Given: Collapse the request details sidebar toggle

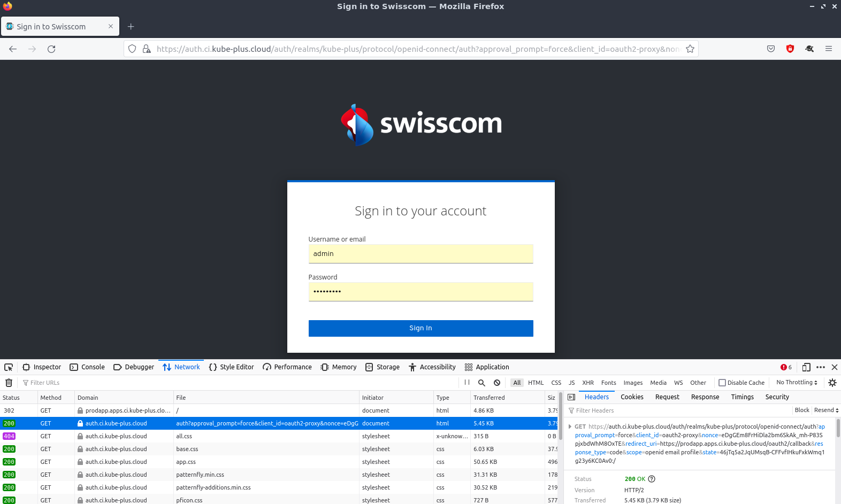Looking at the screenshot, I should (x=571, y=397).
